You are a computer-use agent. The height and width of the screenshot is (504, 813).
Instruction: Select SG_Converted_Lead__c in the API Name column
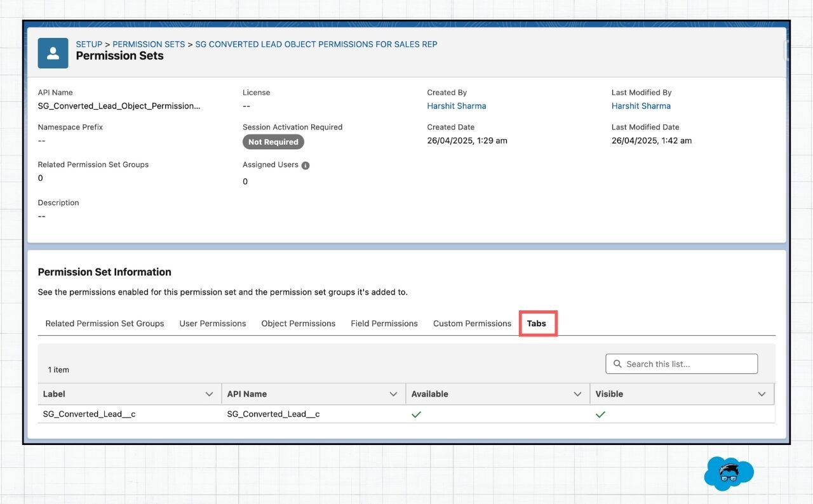(273, 414)
